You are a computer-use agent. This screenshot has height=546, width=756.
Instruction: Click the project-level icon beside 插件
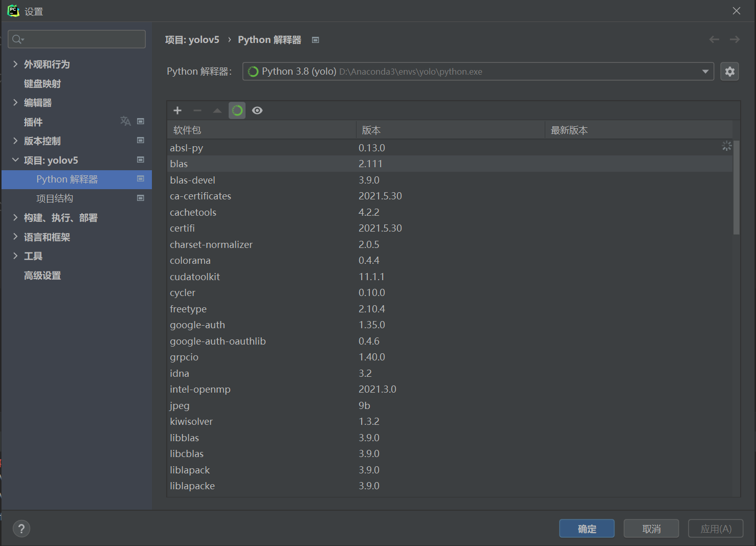coord(141,121)
